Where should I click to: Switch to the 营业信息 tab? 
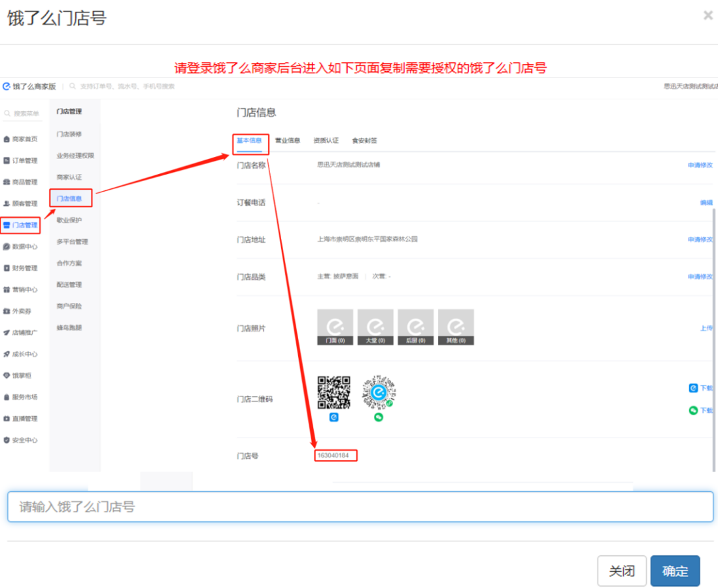click(287, 141)
